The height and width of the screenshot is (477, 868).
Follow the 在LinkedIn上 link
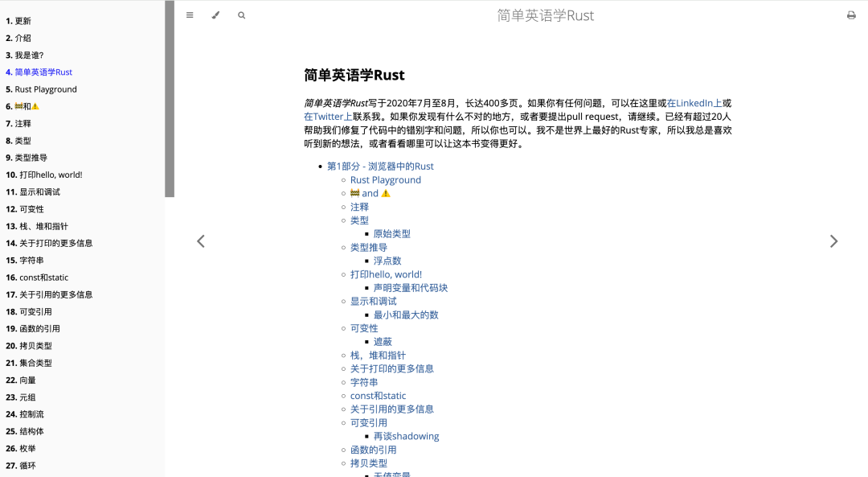pyautogui.click(x=694, y=103)
